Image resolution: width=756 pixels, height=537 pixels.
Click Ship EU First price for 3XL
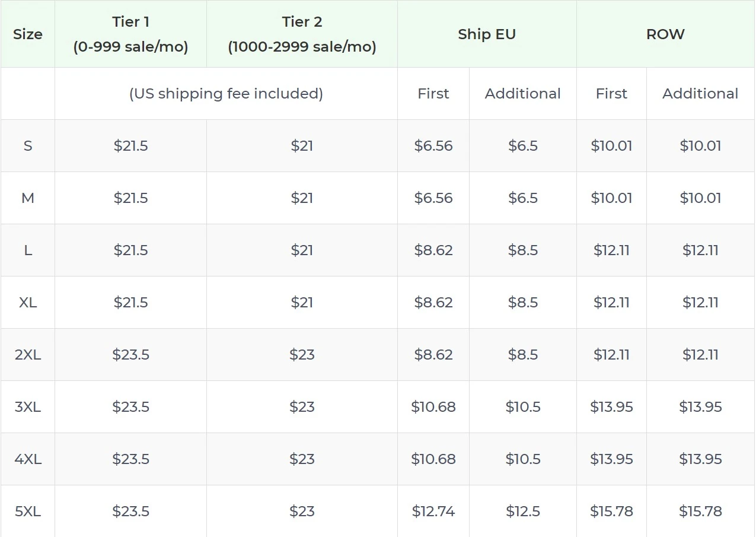(x=433, y=407)
